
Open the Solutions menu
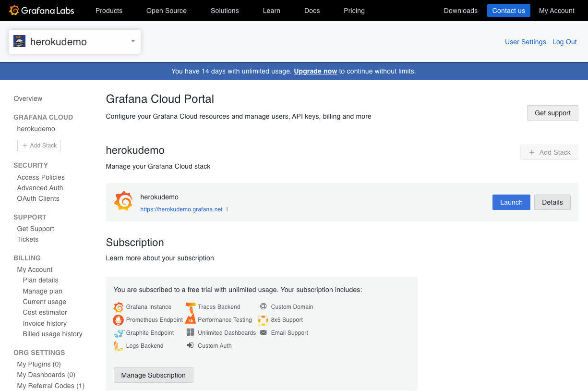(225, 11)
